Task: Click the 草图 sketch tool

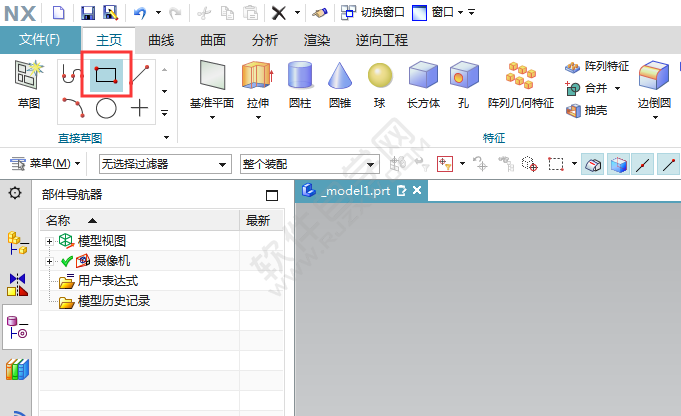Action: (x=29, y=85)
